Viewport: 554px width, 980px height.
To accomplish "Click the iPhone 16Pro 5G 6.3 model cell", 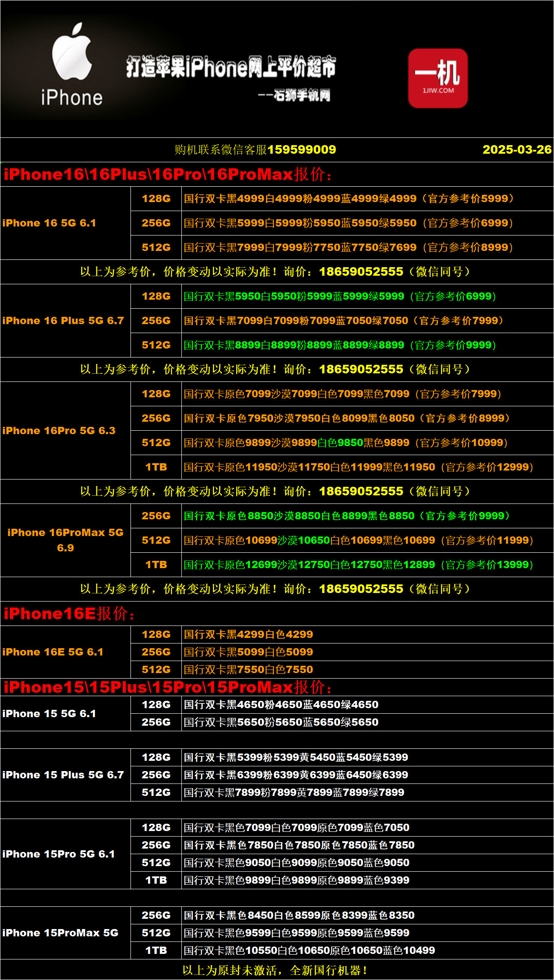I will [65, 430].
